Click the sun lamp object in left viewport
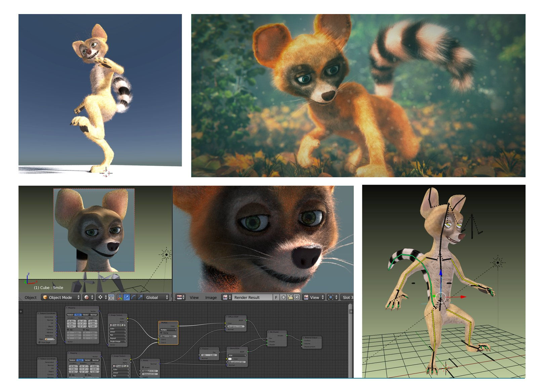 [x=166, y=254]
